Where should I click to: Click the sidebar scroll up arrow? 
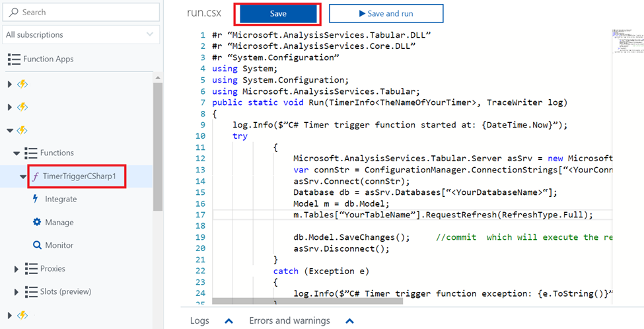pos(158,77)
